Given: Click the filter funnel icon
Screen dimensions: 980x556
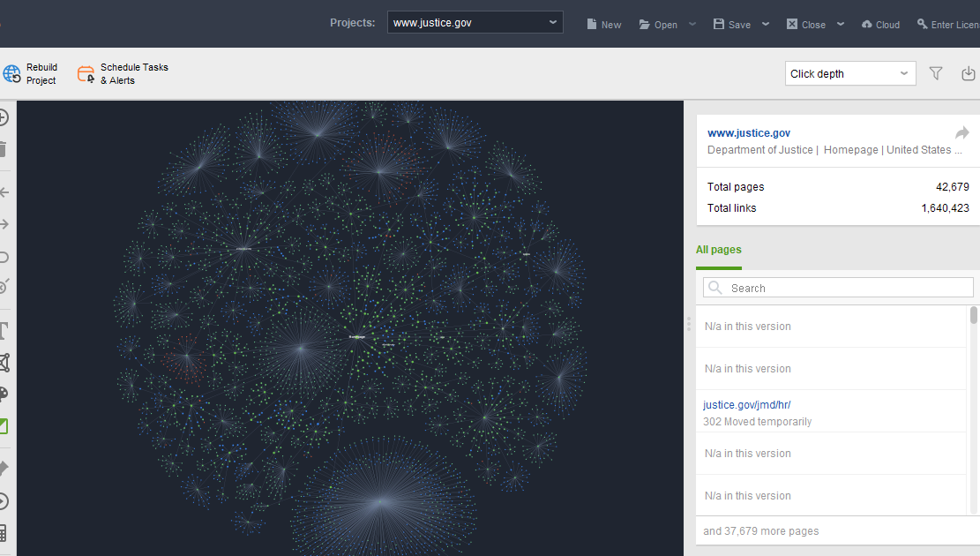Looking at the screenshot, I should pos(936,74).
